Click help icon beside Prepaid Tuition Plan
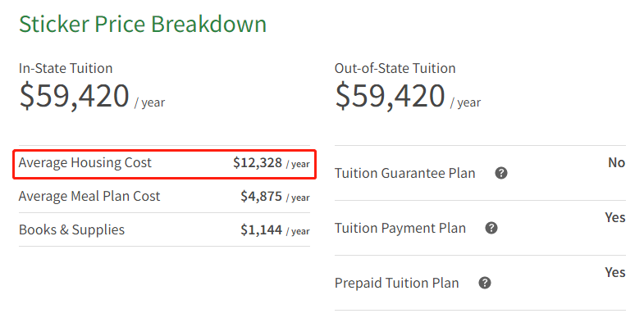Viewport: 644px width, 327px height. tap(485, 283)
